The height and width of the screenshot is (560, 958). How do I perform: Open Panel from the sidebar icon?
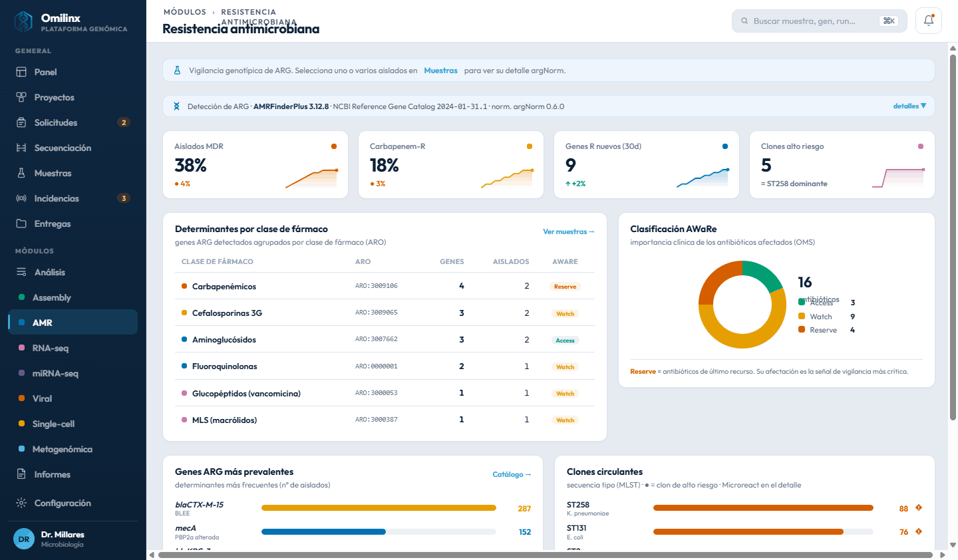[x=21, y=72]
